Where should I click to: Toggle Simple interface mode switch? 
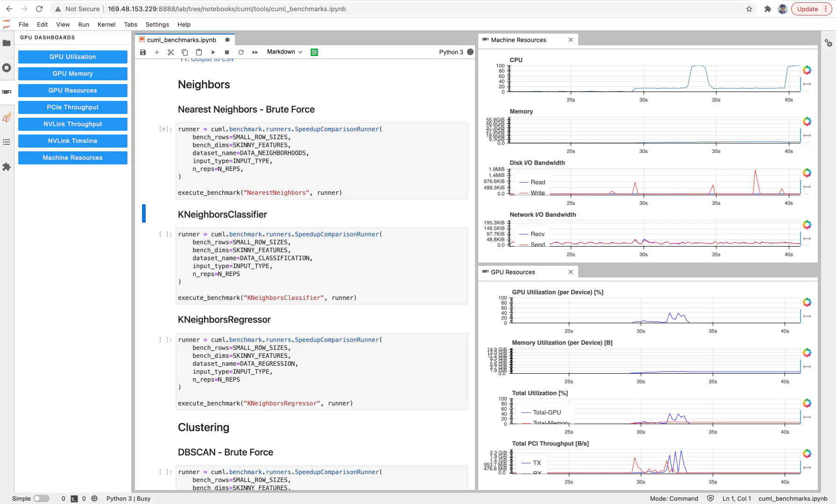41,499
